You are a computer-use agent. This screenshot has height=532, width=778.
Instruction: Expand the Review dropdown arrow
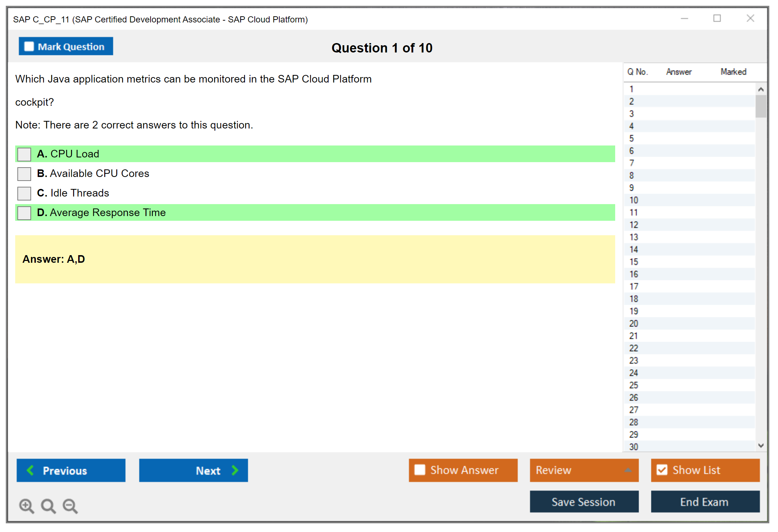(x=628, y=470)
